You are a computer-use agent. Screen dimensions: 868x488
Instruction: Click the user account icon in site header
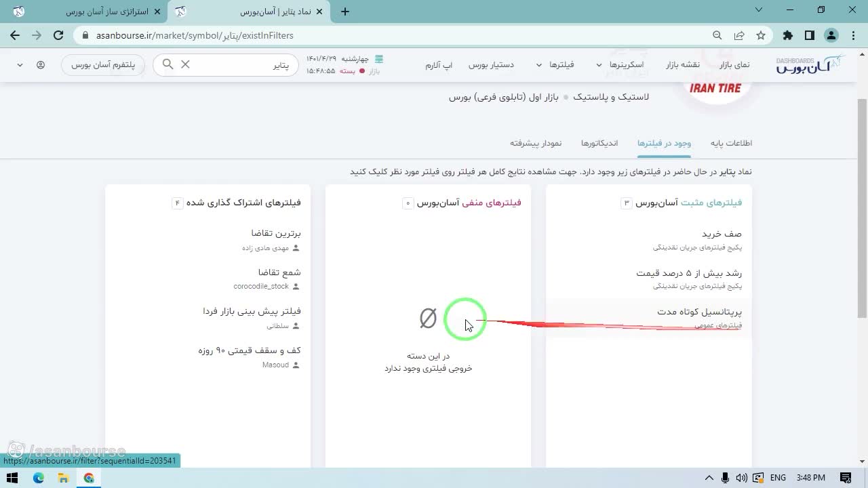[41, 65]
